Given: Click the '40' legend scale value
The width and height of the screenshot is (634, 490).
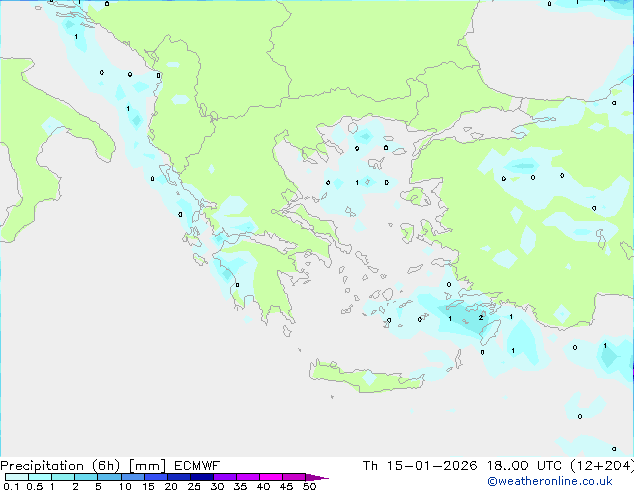Looking at the screenshot, I should coord(263,486).
